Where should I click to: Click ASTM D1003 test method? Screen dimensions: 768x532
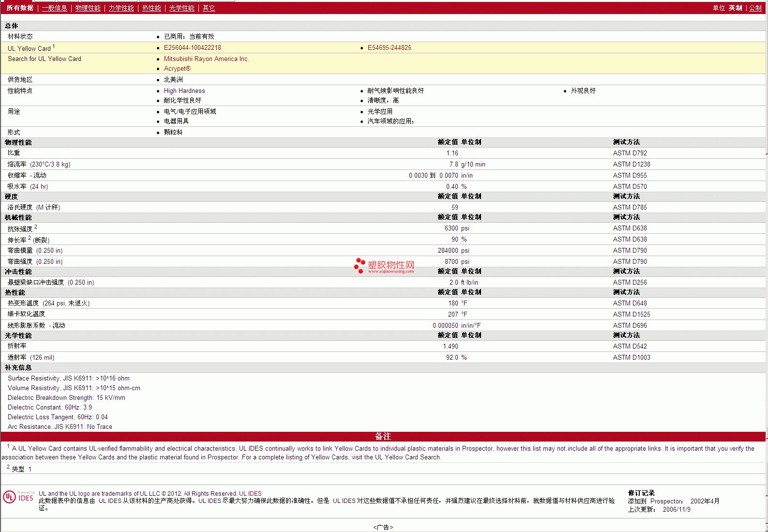tap(632, 358)
